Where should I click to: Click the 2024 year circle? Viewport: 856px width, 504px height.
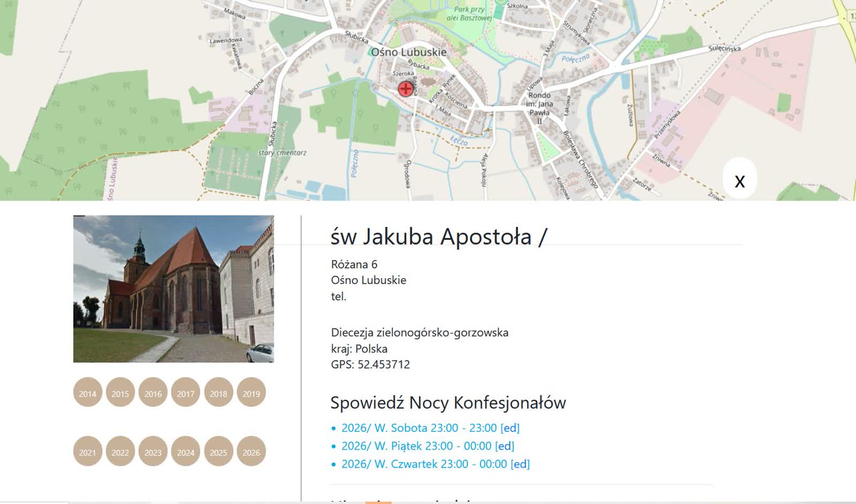pyautogui.click(x=186, y=452)
